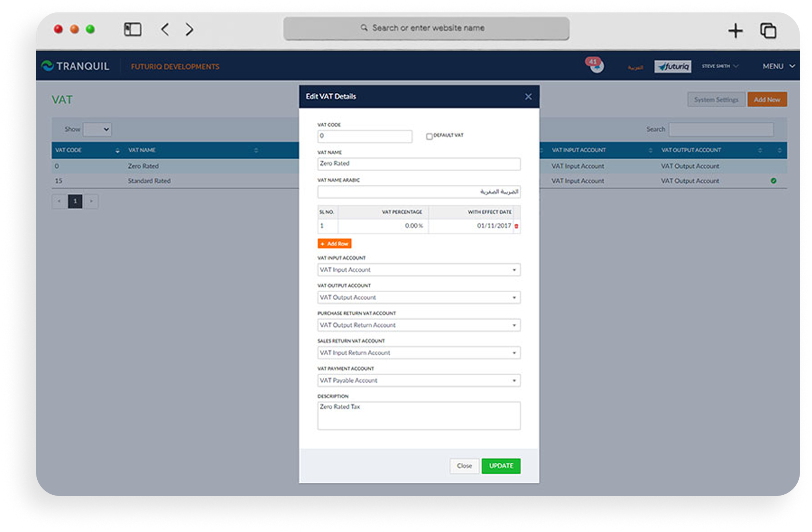
Task: Expand the VAT Input Account dropdown
Action: pos(419,270)
